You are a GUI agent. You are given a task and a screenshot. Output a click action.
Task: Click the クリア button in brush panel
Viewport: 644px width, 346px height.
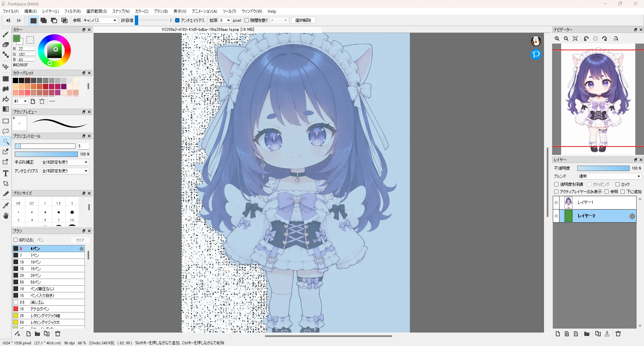(80, 240)
